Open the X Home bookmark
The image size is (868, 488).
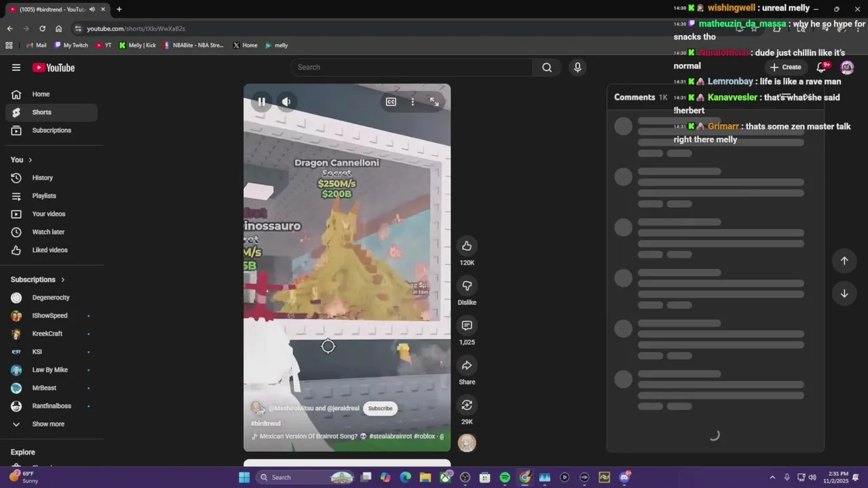(x=245, y=45)
